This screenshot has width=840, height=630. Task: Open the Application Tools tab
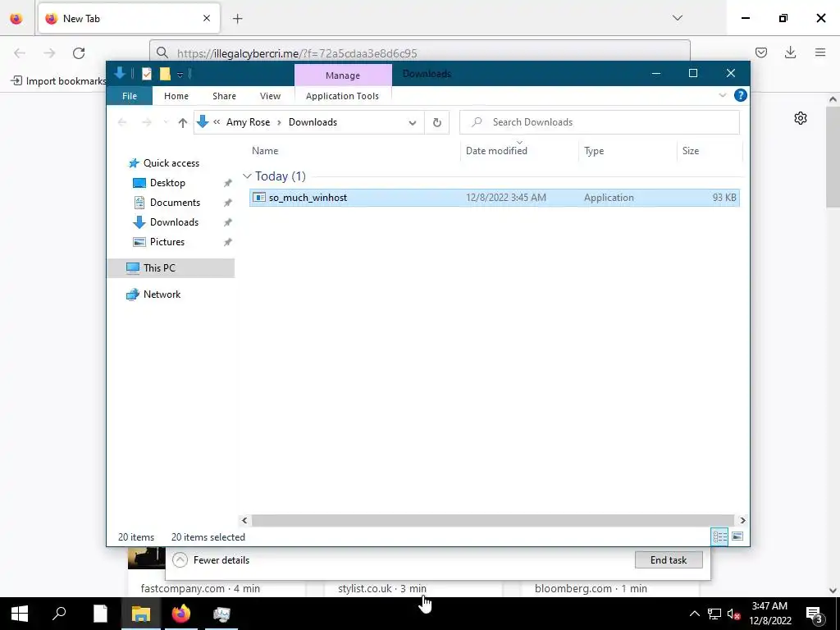click(342, 96)
